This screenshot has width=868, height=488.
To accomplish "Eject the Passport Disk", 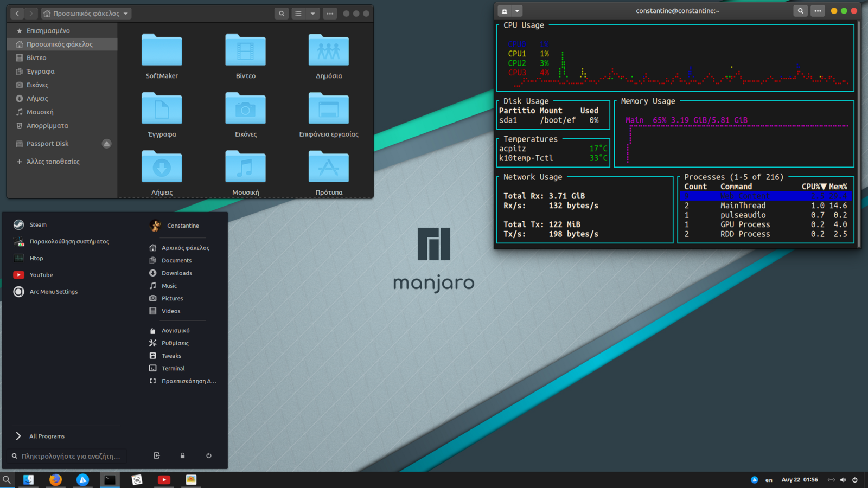I will [x=107, y=144].
